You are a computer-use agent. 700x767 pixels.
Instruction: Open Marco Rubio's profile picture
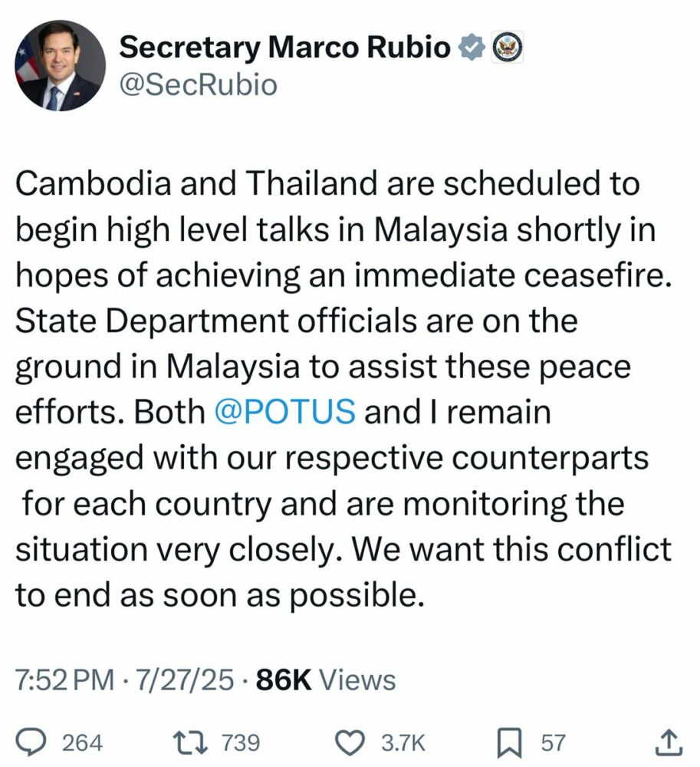pos(61,65)
